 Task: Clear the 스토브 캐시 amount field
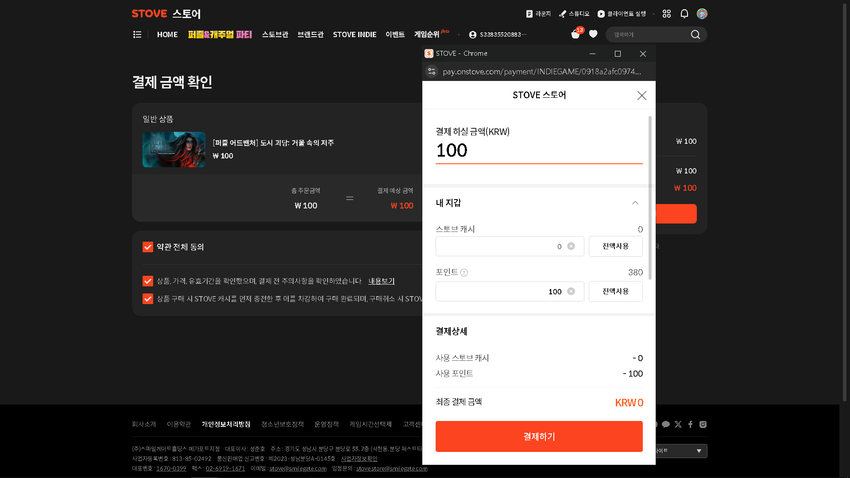pyautogui.click(x=571, y=246)
